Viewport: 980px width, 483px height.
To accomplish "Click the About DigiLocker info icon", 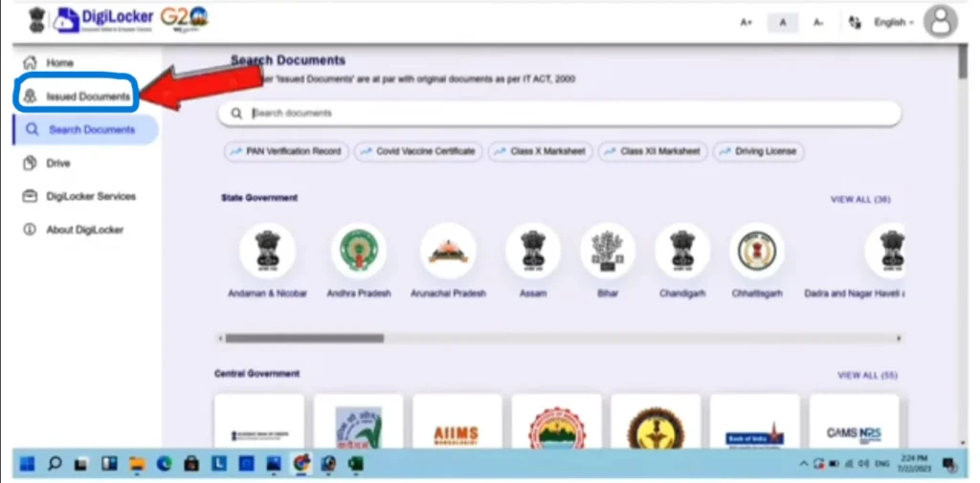I will pyautogui.click(x=30, y=230).
